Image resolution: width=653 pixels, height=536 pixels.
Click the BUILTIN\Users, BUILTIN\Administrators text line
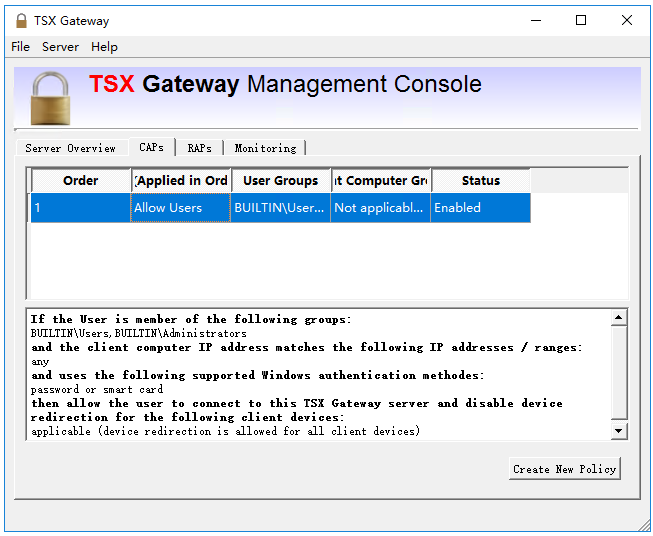(x=139, y=333)
